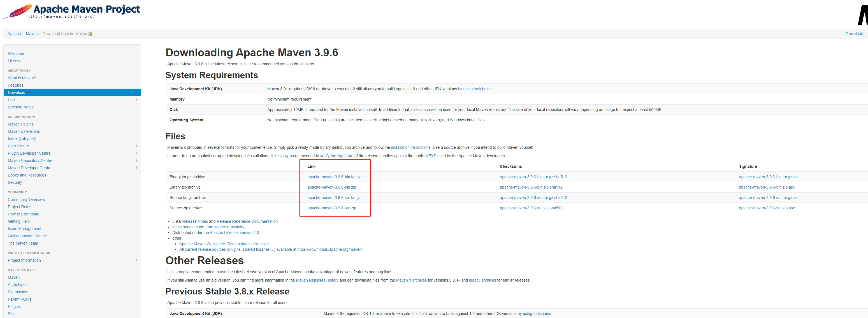The height and width of the screenshot is (318, 868).
Task: Open Apache License, version 2.0 link
Action: (234, 233)
